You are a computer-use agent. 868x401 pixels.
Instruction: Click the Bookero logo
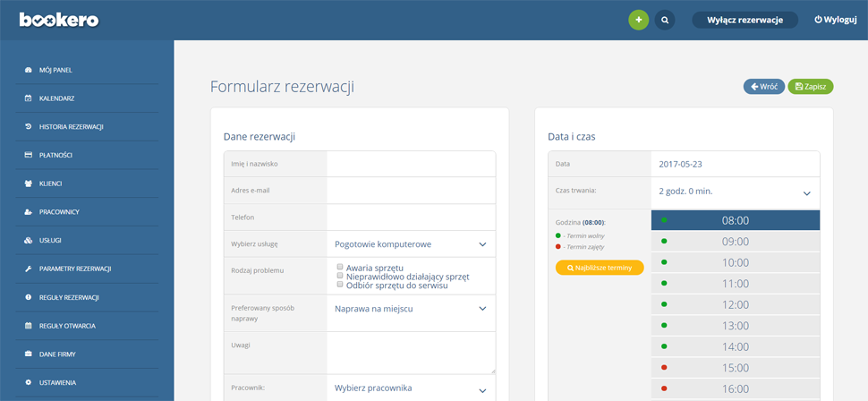click(59, 20)
